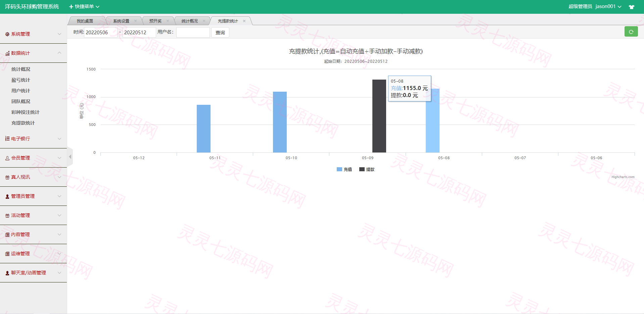Open the jason001 account dropdown

pyautogui.click(x=608, y=6)
